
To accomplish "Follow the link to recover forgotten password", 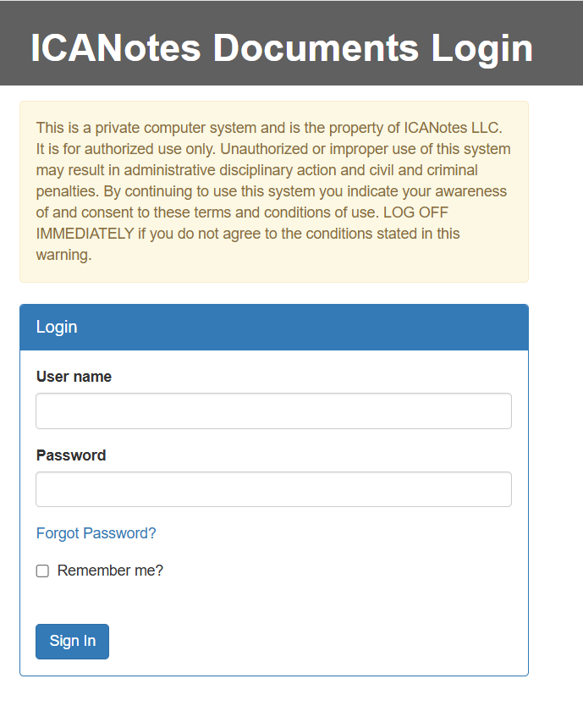I will 96,533.
